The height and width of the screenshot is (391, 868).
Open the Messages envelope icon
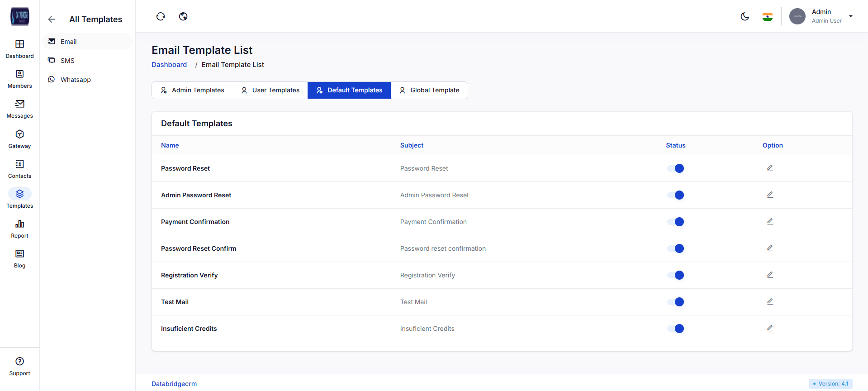pyautogui.click(x=19, y=104)
